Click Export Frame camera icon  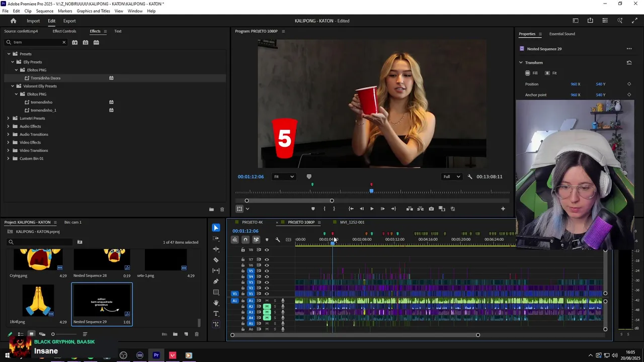coord(431,209)
